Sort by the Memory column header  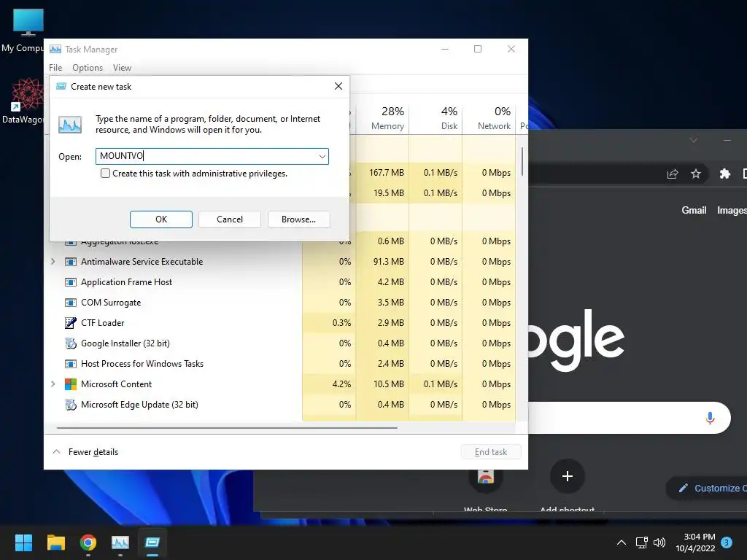(x=382, y=118)
